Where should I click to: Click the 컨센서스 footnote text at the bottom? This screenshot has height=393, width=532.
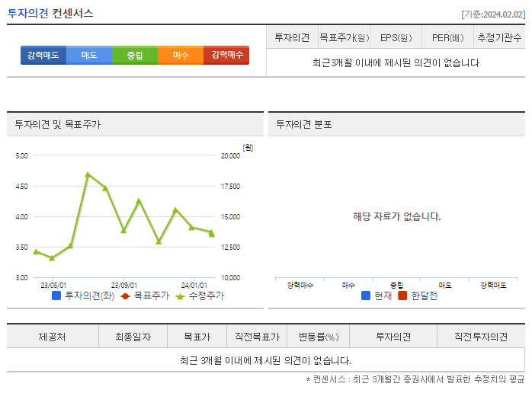tap(415, 379)
